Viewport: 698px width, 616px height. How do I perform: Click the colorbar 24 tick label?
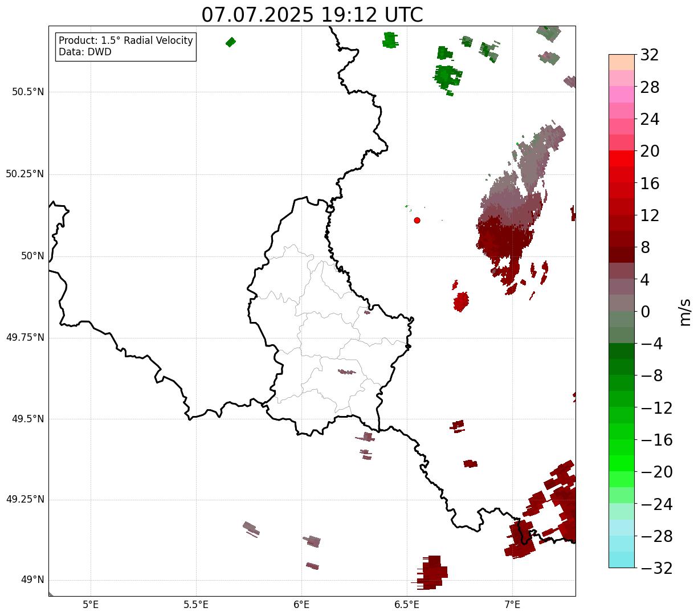(650, 120)
